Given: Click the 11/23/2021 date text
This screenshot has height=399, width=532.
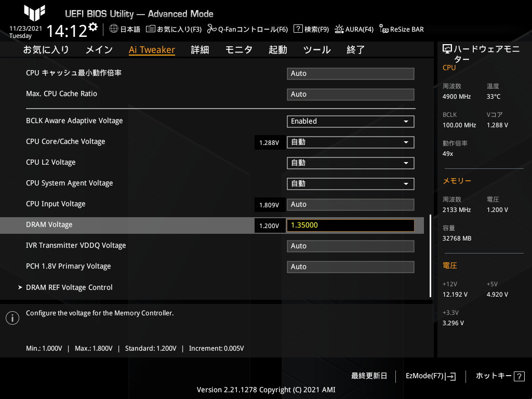Looking at the screenshot, I should [26, 29].
